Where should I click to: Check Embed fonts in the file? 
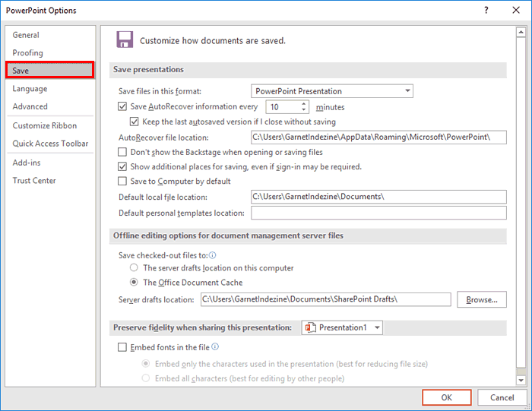122,347
